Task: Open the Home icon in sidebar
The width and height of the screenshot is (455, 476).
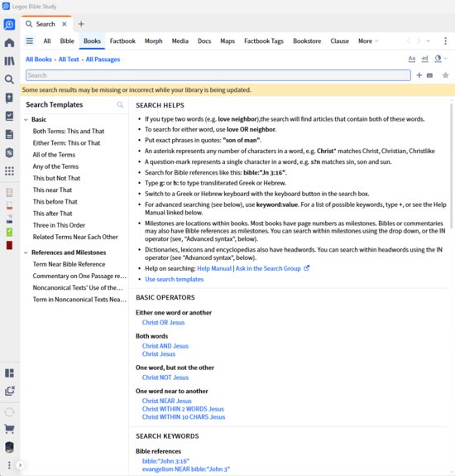Action: click(x=9, y=42)
